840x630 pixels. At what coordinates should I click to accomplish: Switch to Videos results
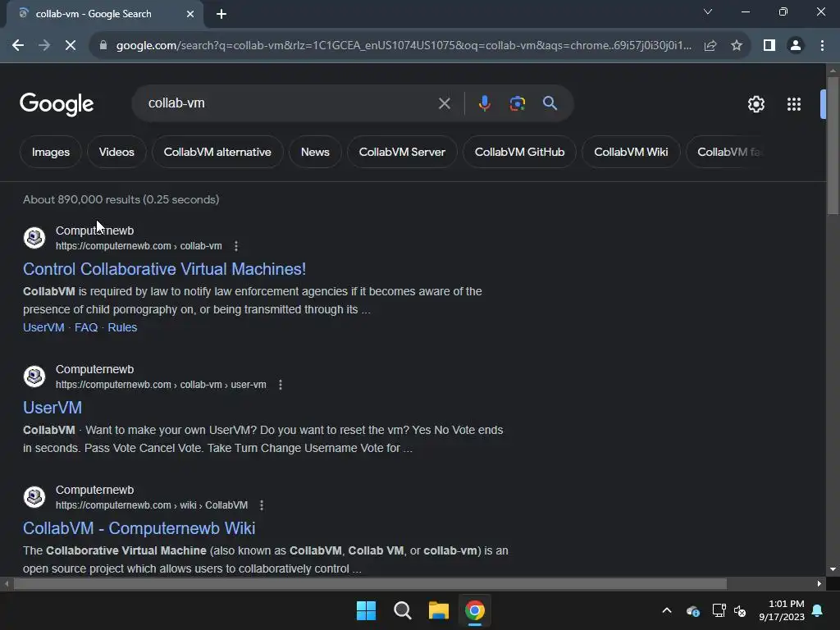[x=116, y=152]
